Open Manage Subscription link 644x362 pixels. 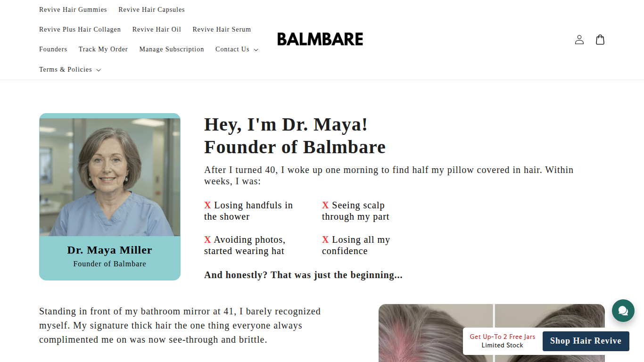172,49
